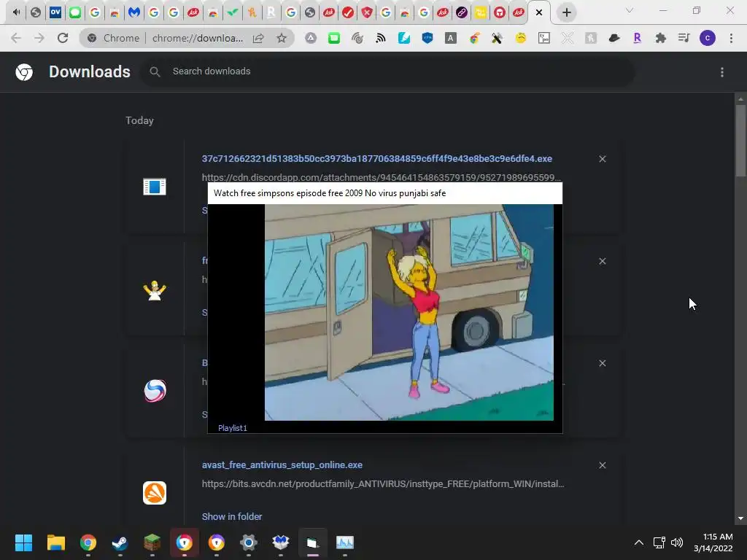Click the Downloads page vertical scrollbar thumb
The height and width of the screenshot is (560, 747).
(740, 141)
